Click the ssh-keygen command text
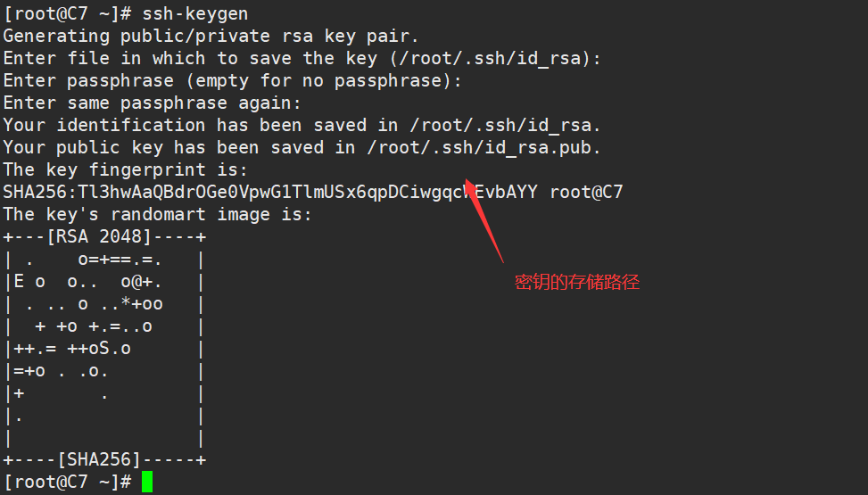The image size is (868, 495). (195, 14)
